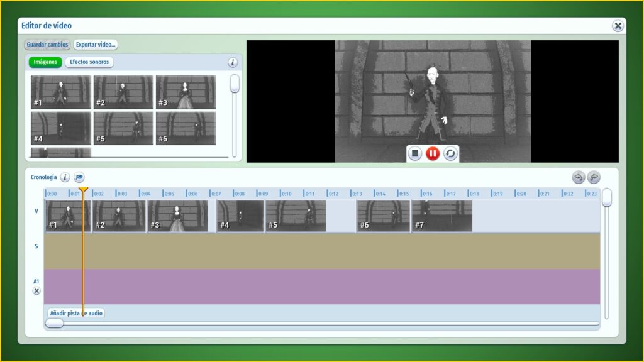Select image thumbnail #2 in the library
The height and width of the screenshot is (362, 644).
[x=123, y=92]
